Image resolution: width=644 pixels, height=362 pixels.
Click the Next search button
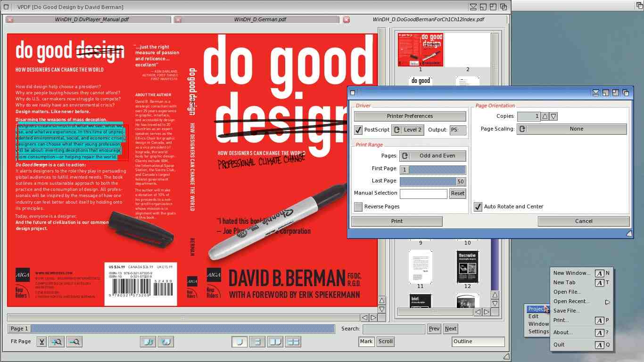tap(451, 329)
